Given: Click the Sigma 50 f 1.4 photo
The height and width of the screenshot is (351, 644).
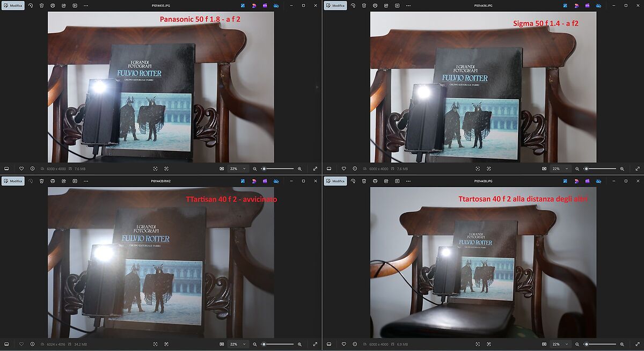Looking at the screenshot, I should [483, 87].
